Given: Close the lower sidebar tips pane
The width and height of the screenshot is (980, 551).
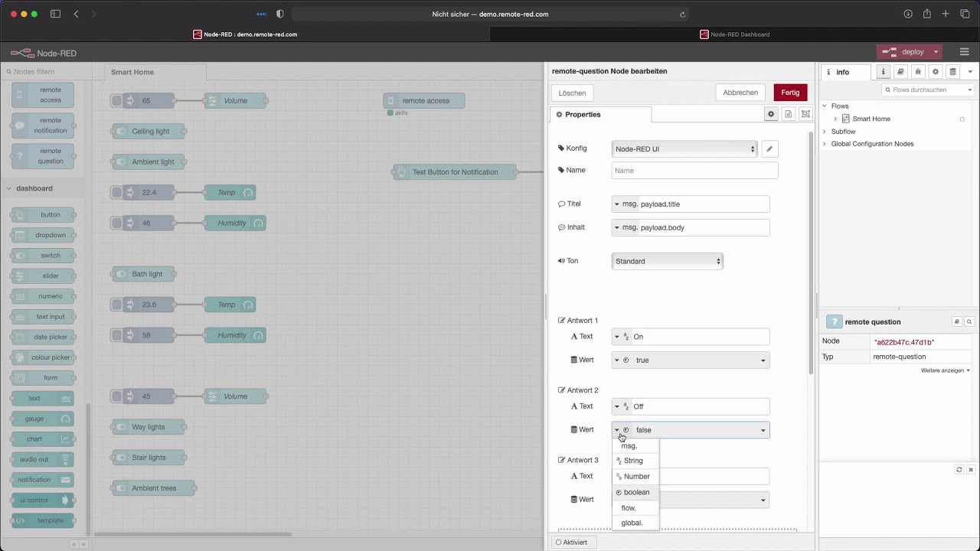Looking at the screenshot, I should [x=970, y=470].
